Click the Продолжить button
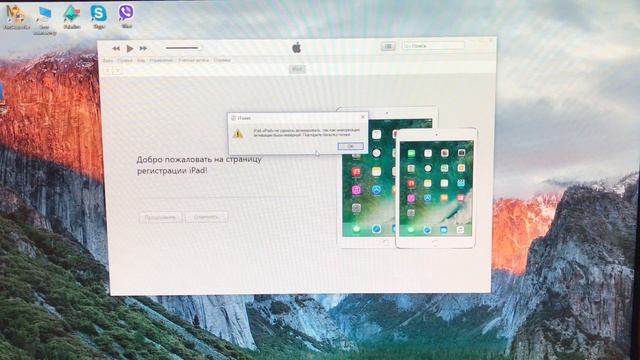This screenshot has height=360, width=640. [160, 217]
